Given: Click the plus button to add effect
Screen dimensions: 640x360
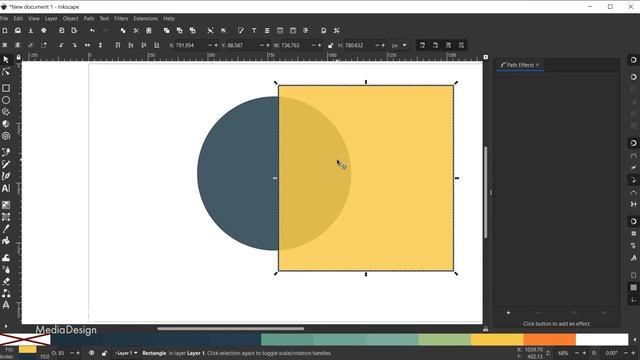Looking at the screenshot, I should (508, 313).
